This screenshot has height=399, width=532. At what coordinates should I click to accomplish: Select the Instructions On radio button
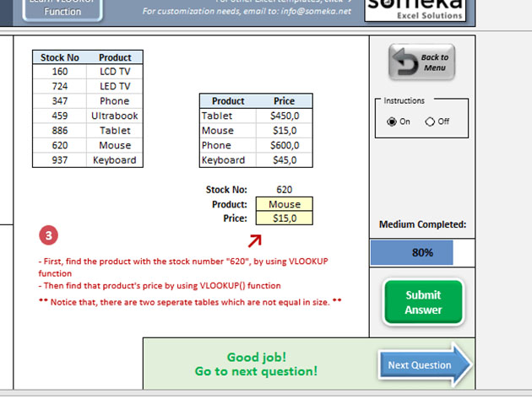391,121
